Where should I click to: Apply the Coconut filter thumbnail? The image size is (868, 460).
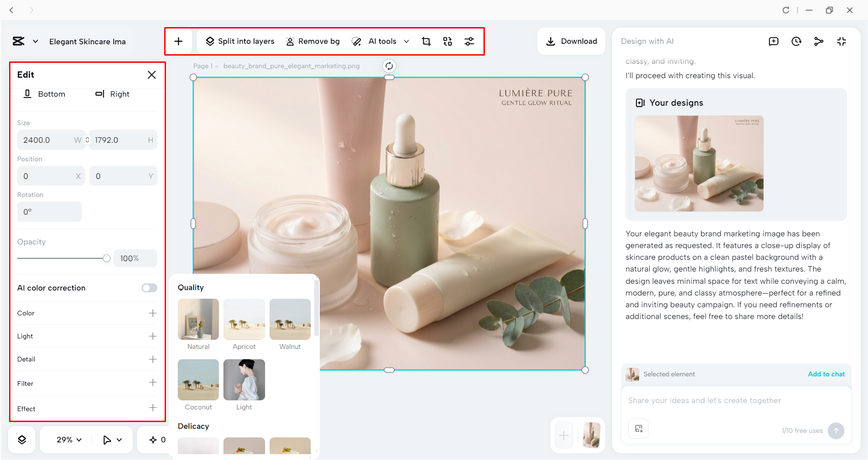pyautogui.click(x=198, y=380)
